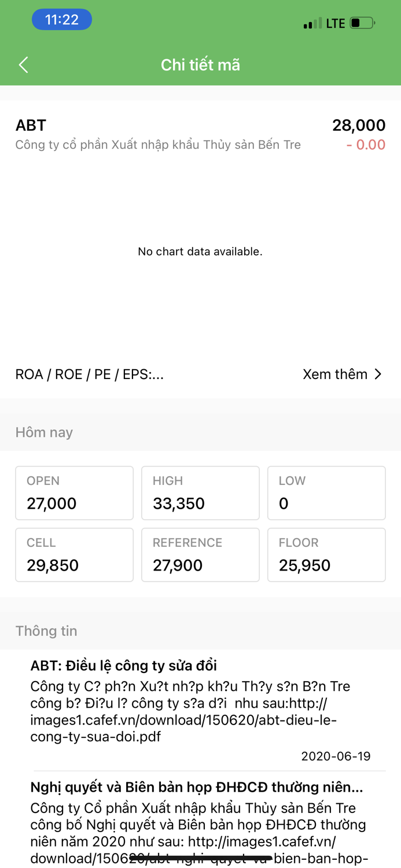Tap the 2020-06-19 news date
Viewport: 401px width, 868px height.
pos(336,756)
